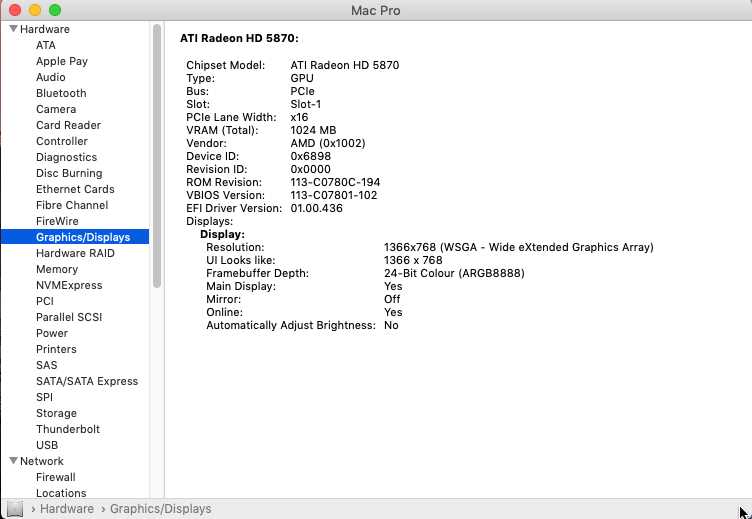Select ATA in the sidebar
The image size is (752, 519).
coord(46,45)
